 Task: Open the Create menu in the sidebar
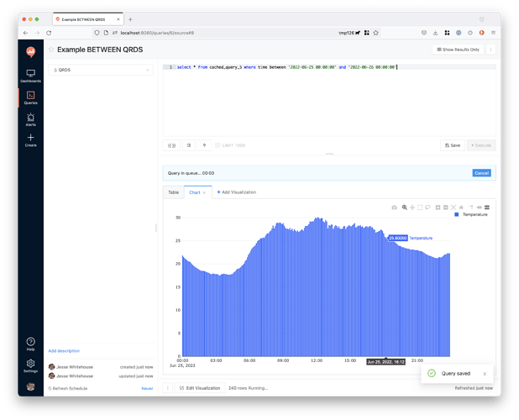click(30, 140)
